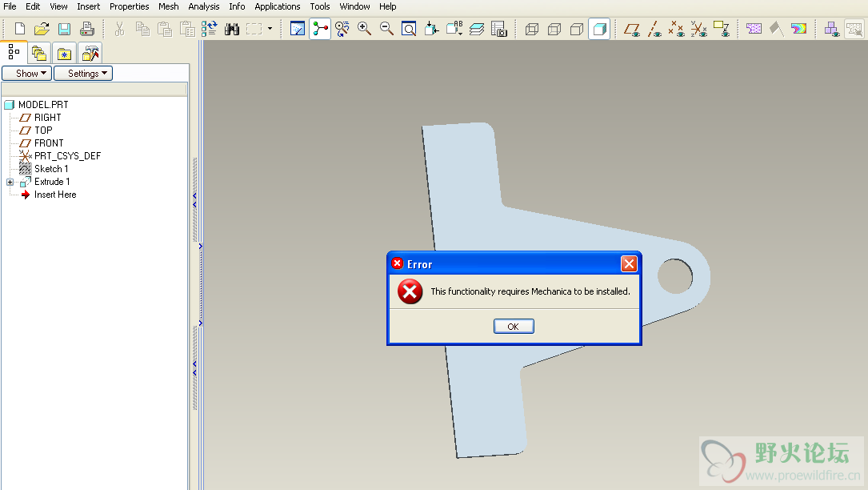Open the Window menu
Image resolution: width=868 pixels, height=490 pixels.
click(354, 6)
